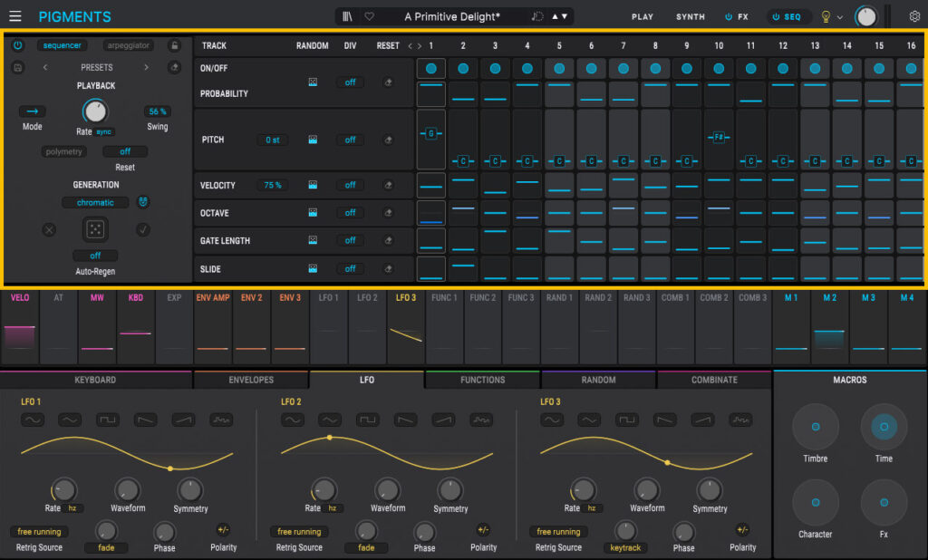
Task: Open the LFO 1 free running retrig dropdown
Action: (39, 532)
